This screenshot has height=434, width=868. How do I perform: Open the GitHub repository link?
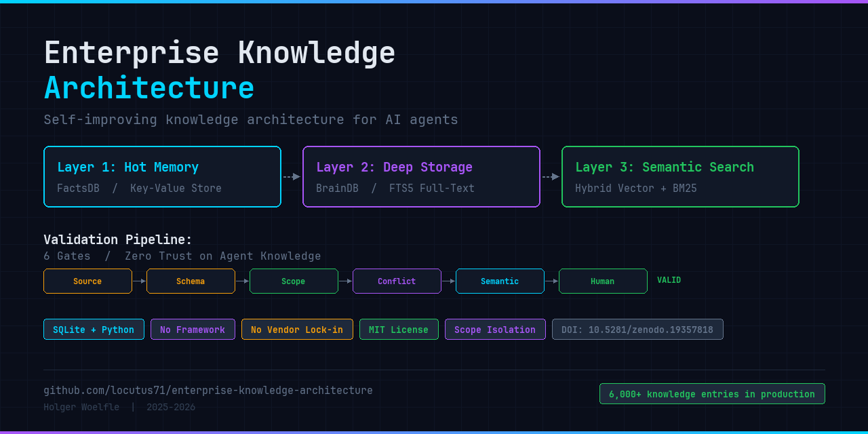click(x=208, y=390)
